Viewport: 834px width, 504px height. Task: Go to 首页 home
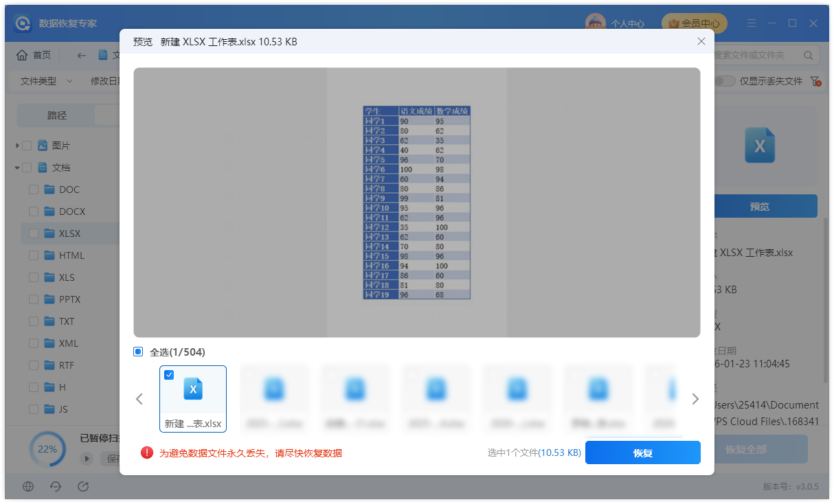[34, 55]
